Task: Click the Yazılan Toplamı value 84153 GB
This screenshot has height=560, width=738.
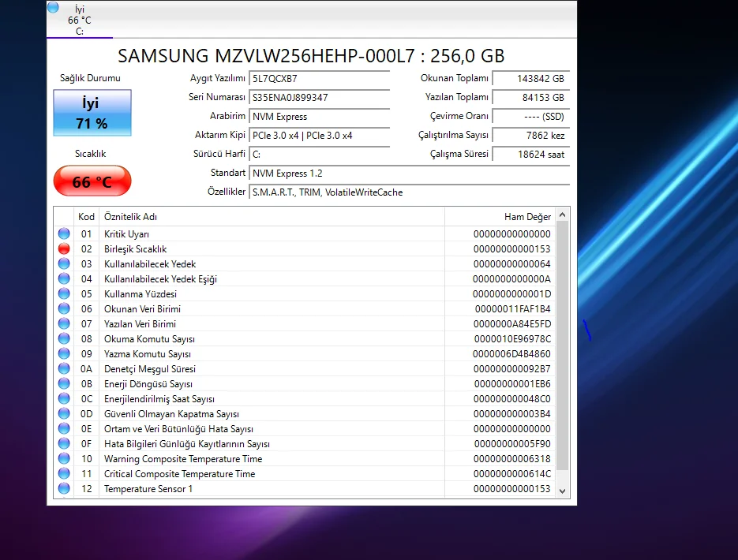Action: tap(531, 97)
